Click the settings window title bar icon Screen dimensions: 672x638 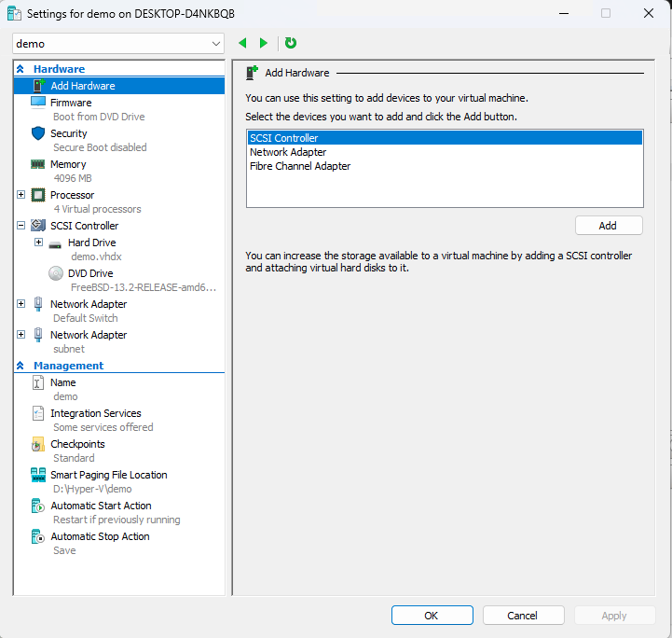coord(14,14)
